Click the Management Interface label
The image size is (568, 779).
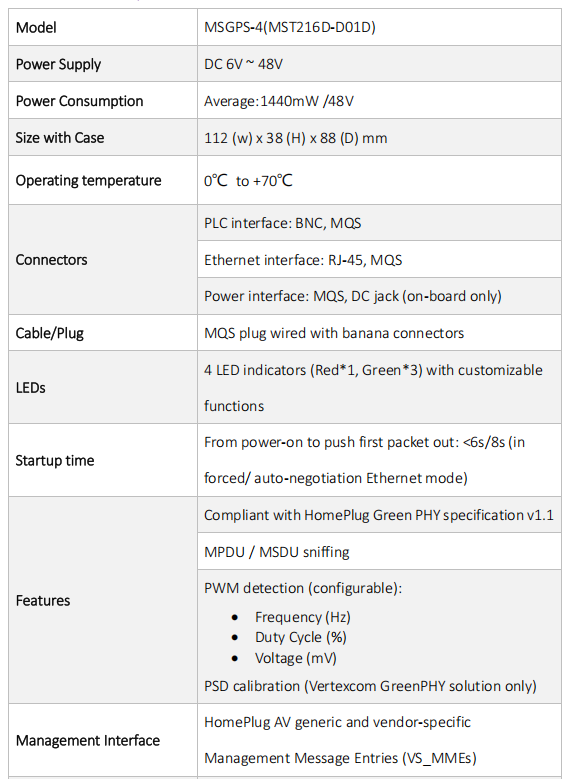[x=88, y=741]
